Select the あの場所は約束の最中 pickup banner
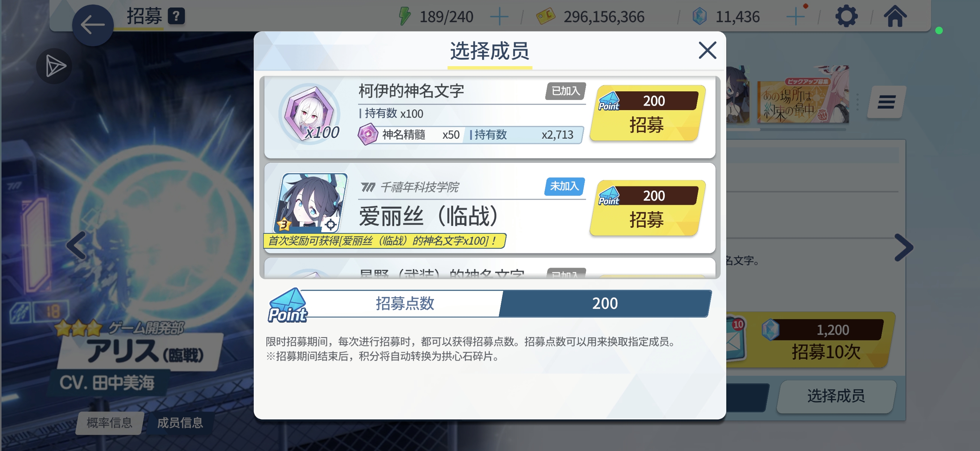Screen dimensions: 980x451 pyautogui.click(x=802, y=96)
